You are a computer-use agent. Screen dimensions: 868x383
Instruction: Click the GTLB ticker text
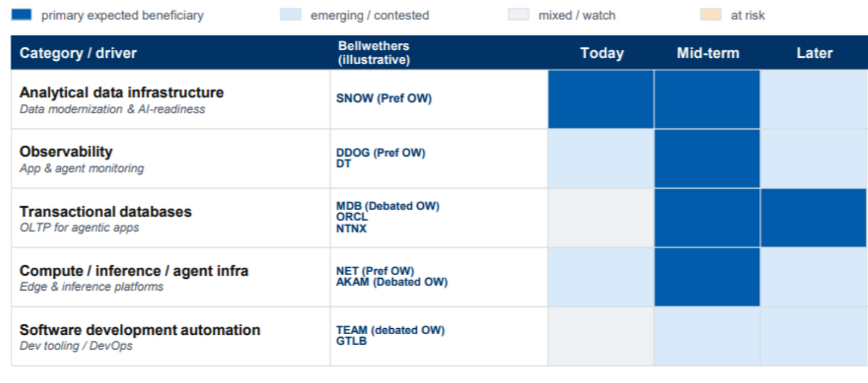click(351, 341)
